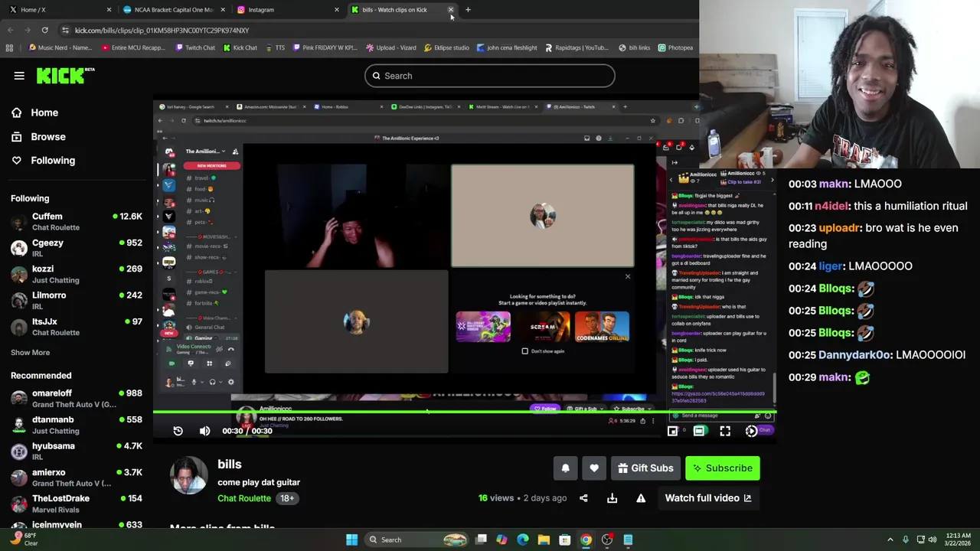Follow bills with the heart button
Viewport: 980px width, 551px height.
tap(594, 468)
